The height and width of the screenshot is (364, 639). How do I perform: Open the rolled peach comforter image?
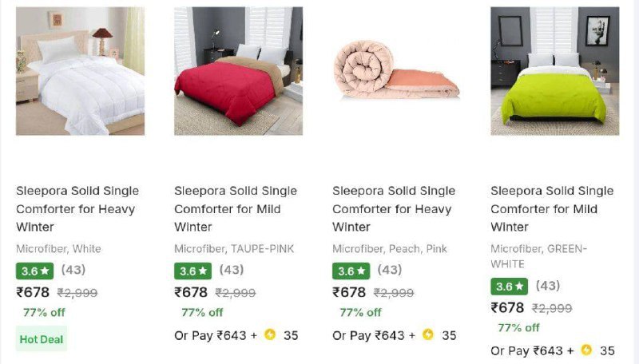[396, 71]
